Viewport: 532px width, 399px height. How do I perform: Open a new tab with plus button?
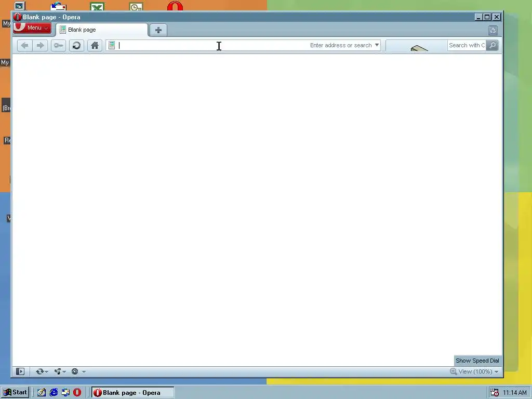click(x=158, y=30)
